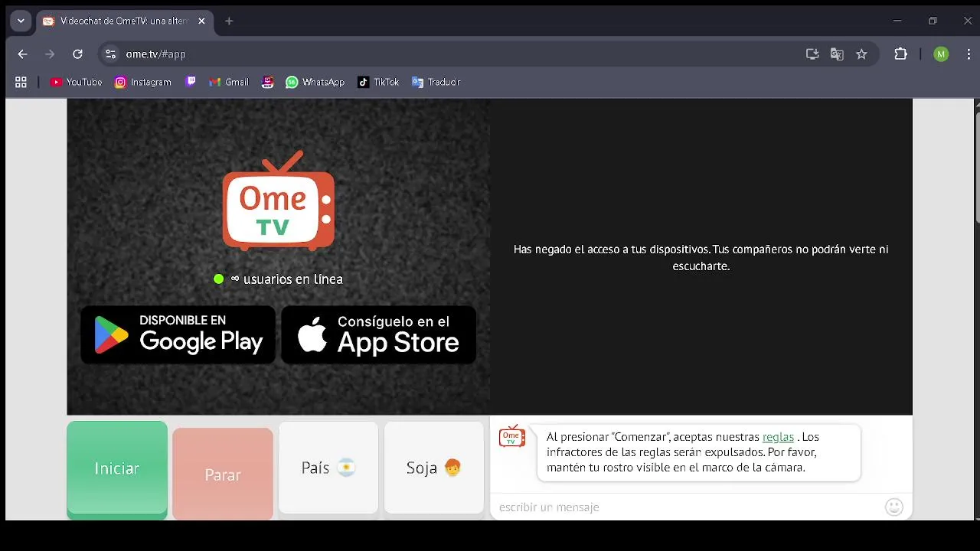Click the install app icon in address bar
This screenshot has width=980, height=551.
(812, 54)
